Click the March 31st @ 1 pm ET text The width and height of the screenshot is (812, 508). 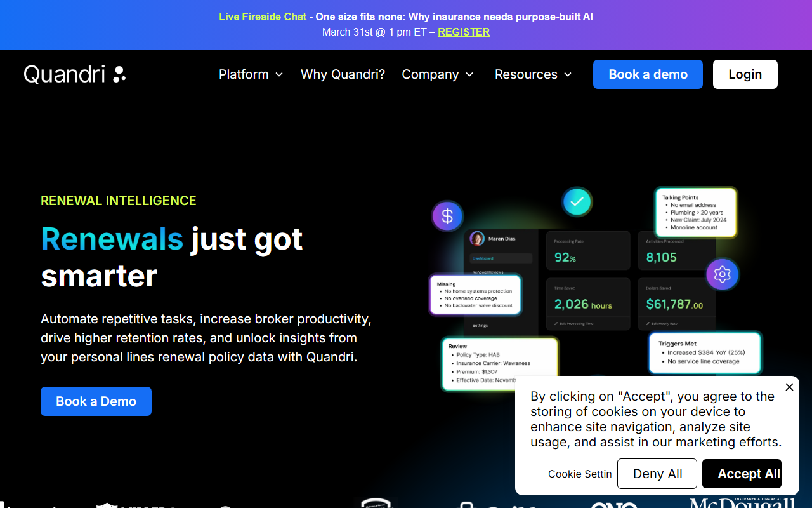[x=374, y=32]
